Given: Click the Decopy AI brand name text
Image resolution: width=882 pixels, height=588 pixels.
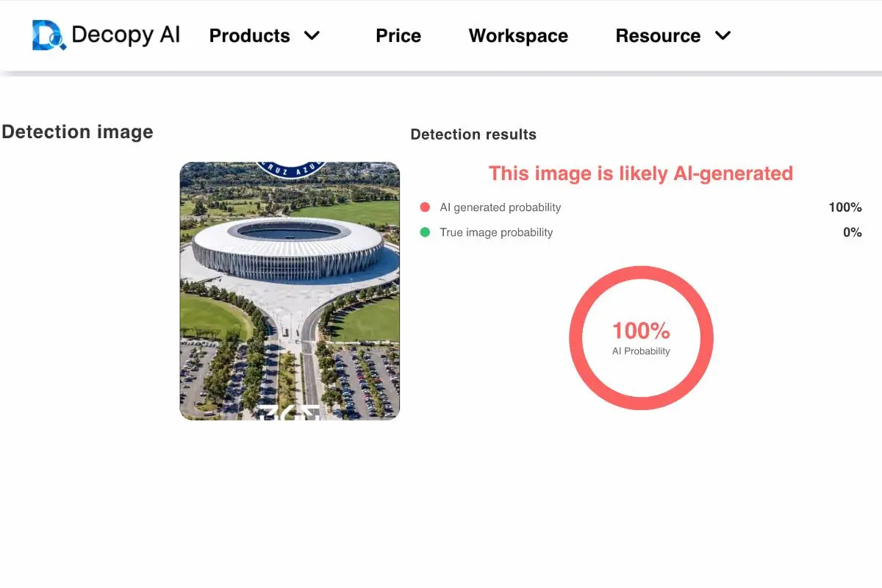Looking at the screenshot, I should (x=126, y=35).
